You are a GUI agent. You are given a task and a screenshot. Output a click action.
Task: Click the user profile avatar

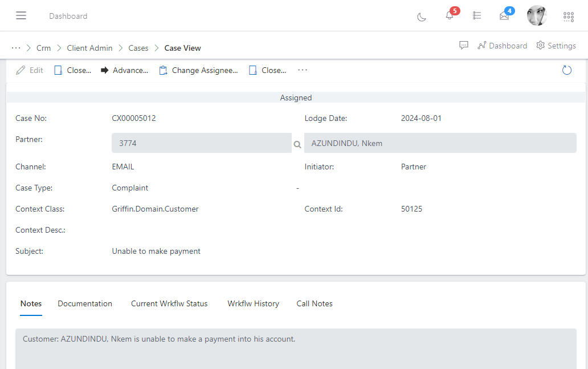pyautogui.click(x=537, y=16)
